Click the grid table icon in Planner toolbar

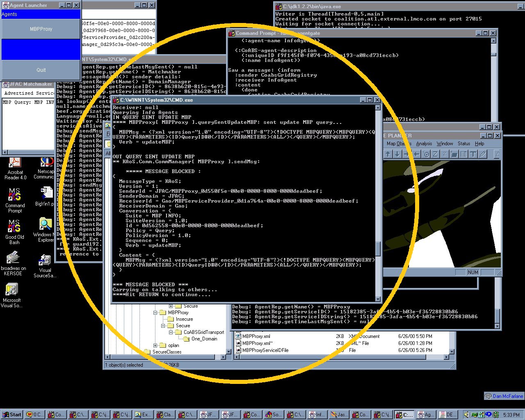(x=463, y=154)
